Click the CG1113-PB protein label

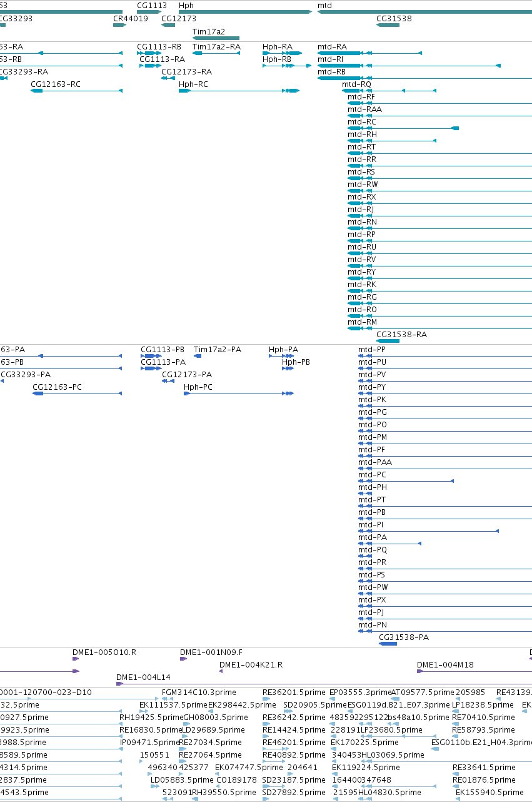pyautogui.click(x=163, y=350)
